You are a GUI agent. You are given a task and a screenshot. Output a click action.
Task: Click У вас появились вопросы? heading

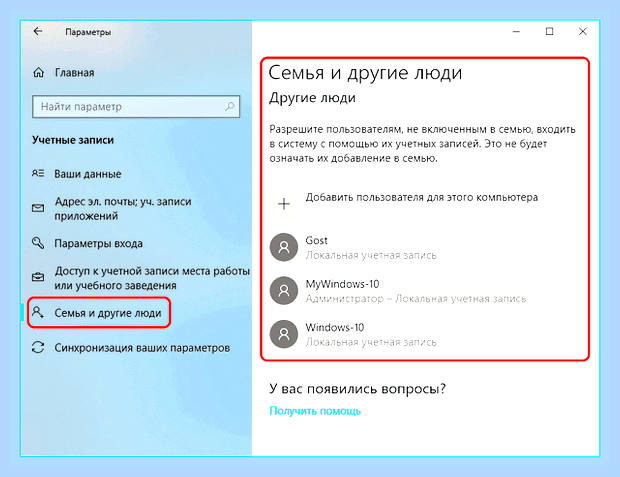tap(357, 389)
